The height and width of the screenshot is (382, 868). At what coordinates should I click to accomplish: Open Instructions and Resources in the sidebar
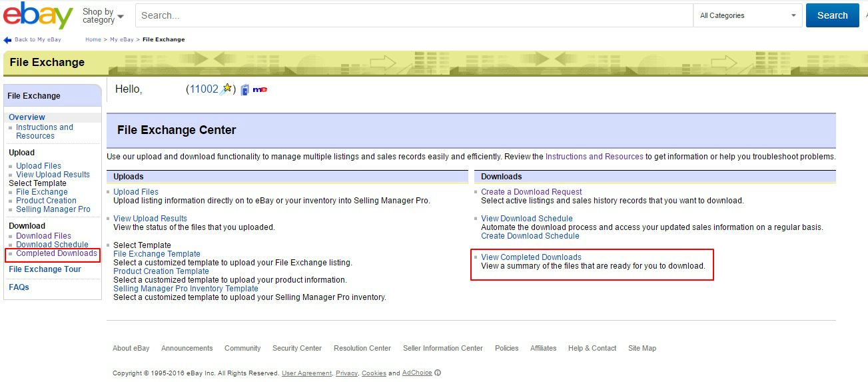click(x=45, y=131)
